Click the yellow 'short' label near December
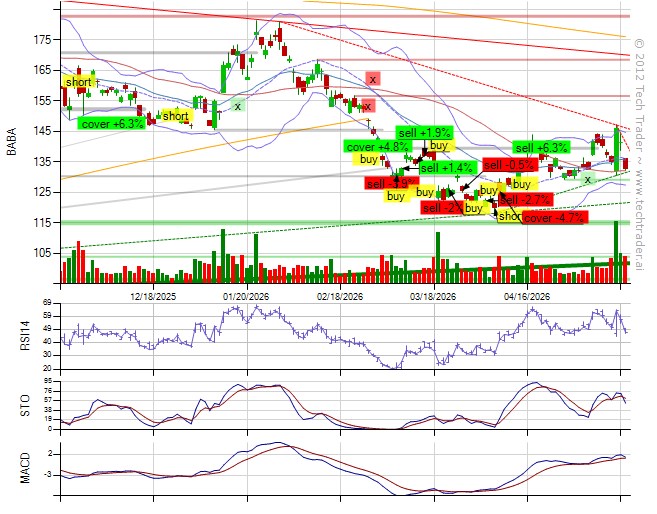Screen dimensions: 657x514 pyautogui.click(x=176, y=116)
